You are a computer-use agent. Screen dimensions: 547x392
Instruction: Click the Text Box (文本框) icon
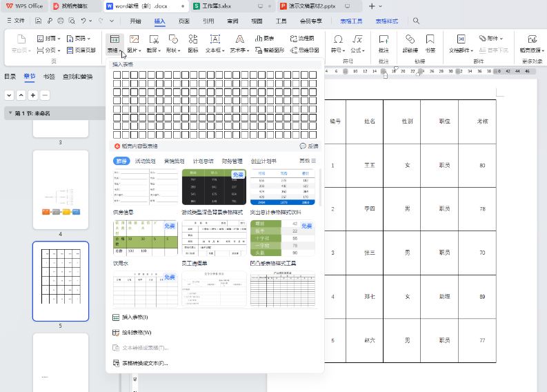(215, 39)
